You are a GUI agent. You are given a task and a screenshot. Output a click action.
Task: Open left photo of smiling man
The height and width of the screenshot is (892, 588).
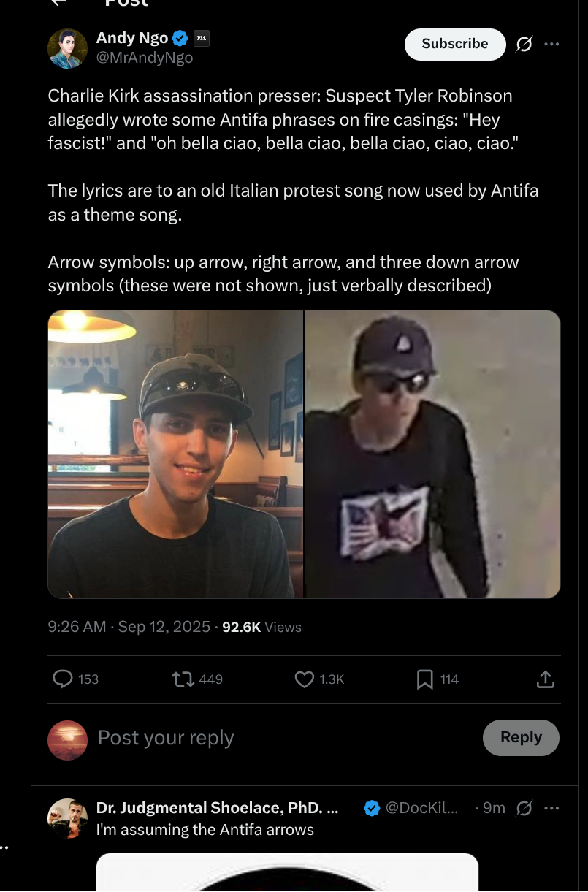pyautogui.click(x=175, y=454)
